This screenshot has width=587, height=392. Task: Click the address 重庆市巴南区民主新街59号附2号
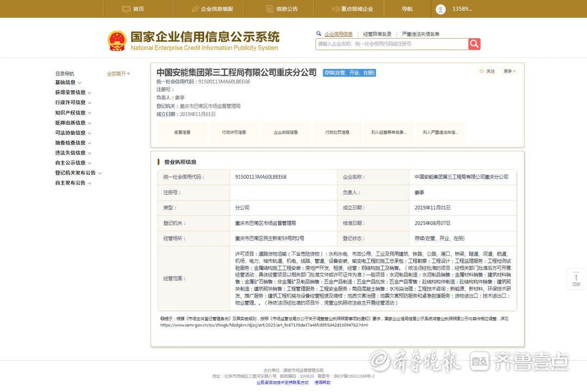270,238
